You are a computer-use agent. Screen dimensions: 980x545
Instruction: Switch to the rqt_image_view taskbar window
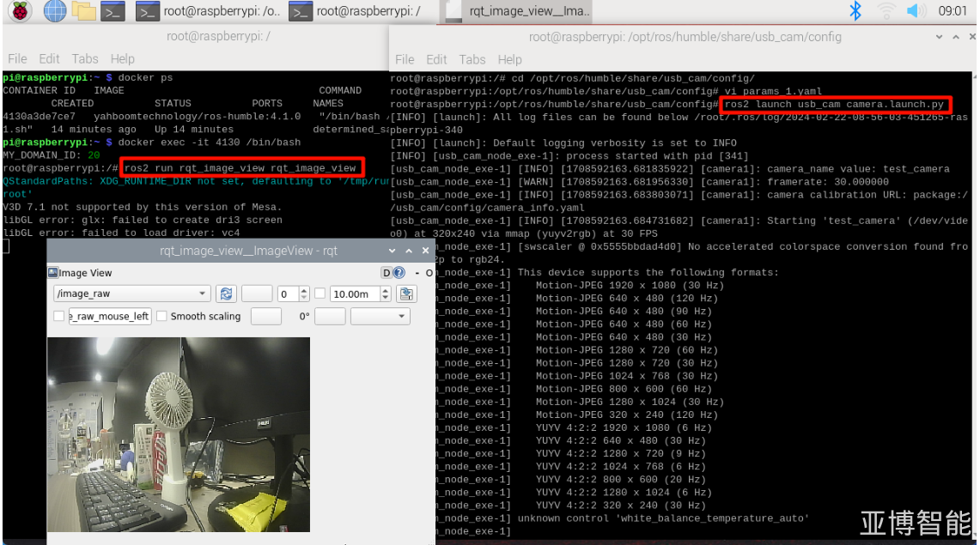[517, 11]
